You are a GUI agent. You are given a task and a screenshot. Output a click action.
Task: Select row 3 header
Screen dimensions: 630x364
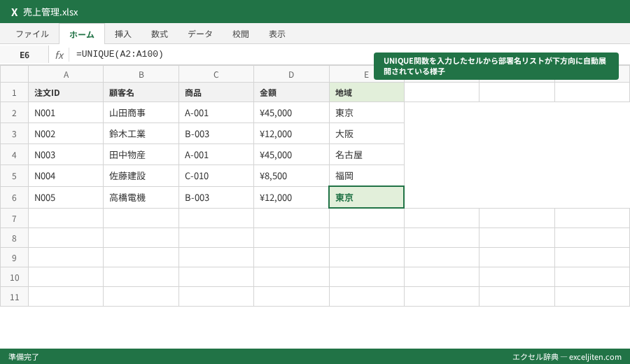pos(14,134)
